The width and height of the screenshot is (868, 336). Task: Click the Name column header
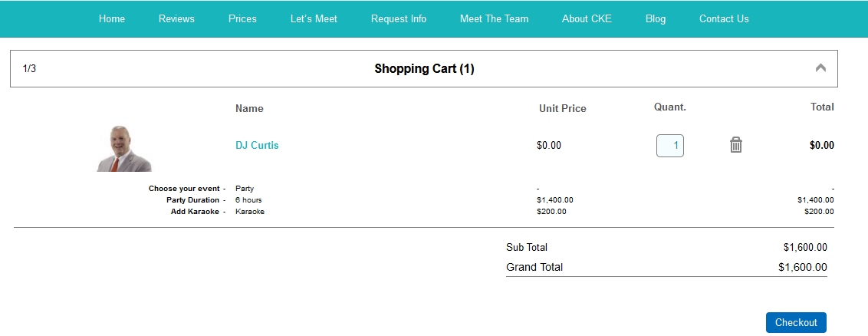click(249, 108)
